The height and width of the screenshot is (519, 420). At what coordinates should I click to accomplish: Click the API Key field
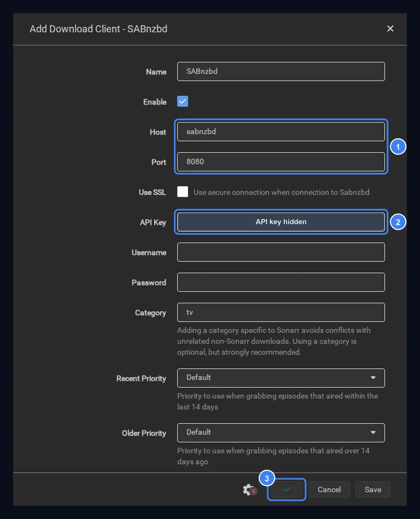281,222
